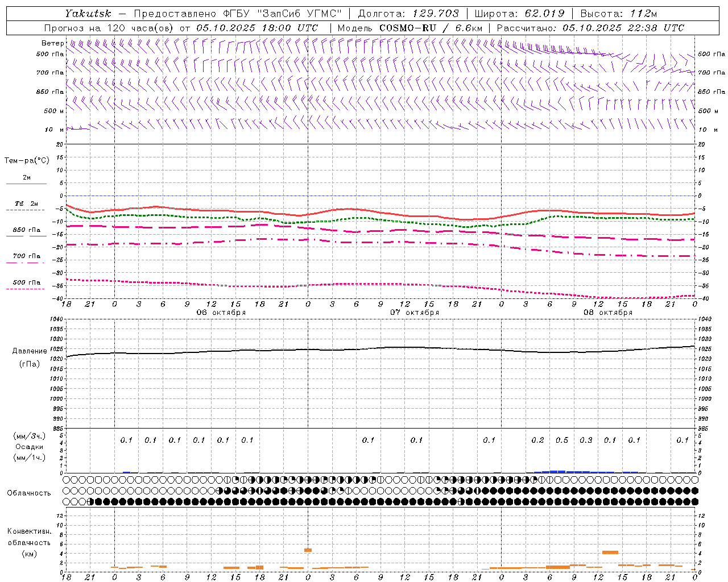Click the precipitation value "0.3"
Viewport: 728px width, 582px height.
pos(586,440)
